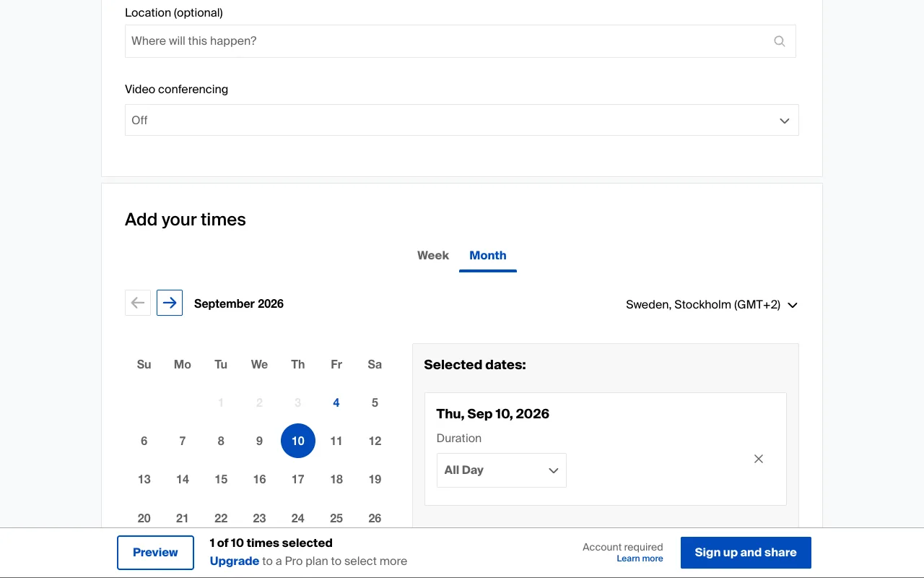Screen dimensions: 924x578
Task: Click Sign up and share
Action: [746, 553]
